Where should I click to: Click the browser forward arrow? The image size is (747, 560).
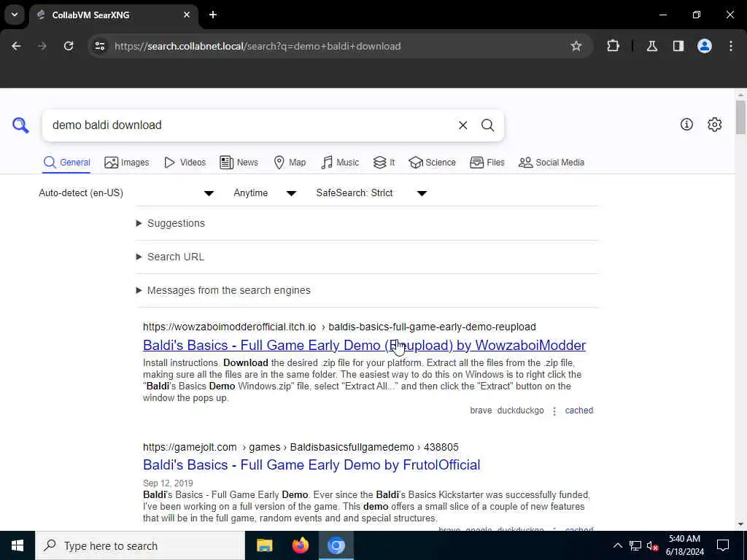click(42, 46)
